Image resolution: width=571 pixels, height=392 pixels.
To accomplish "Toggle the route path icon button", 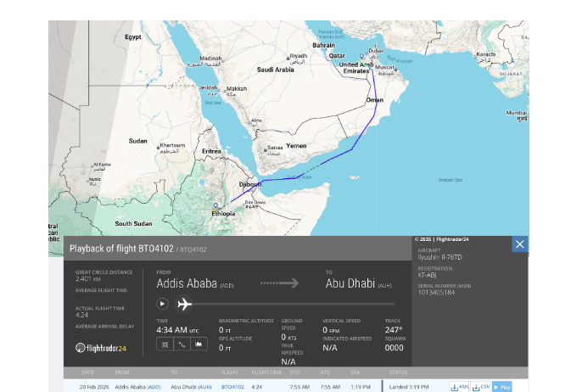I will (x=182, y=344).
